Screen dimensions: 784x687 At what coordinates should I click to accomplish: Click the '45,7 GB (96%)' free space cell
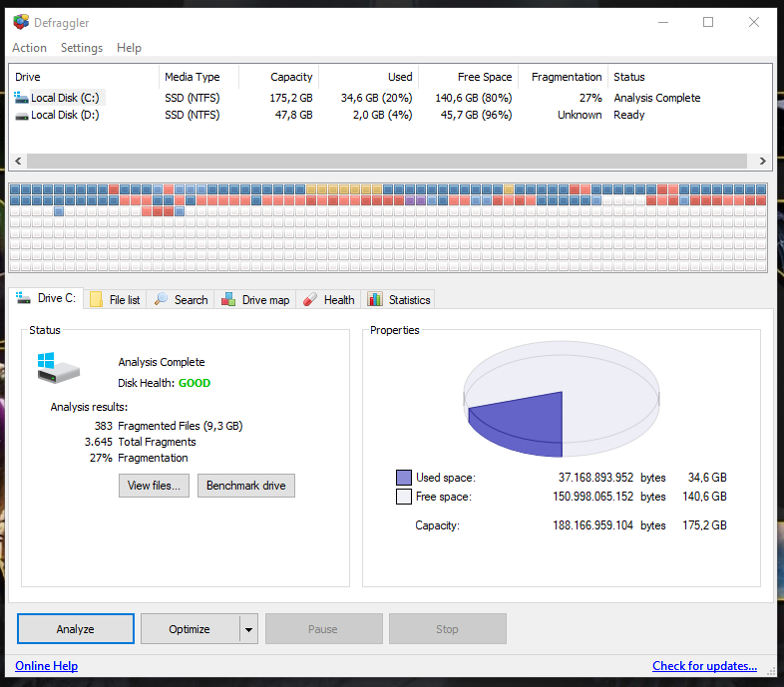pos(476,115)
